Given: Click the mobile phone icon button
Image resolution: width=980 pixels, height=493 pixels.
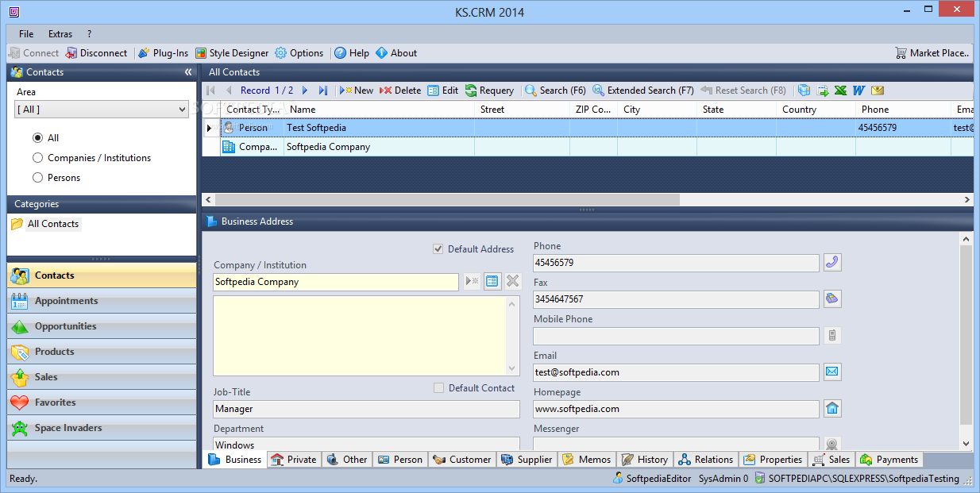Looking at the screenshot, I should click(x=832, y=336).
